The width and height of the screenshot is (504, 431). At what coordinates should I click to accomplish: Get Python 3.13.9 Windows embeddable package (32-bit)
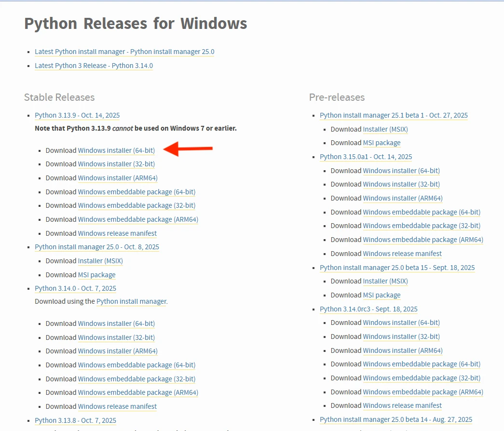pyautogui.click(x=136, y=205)
